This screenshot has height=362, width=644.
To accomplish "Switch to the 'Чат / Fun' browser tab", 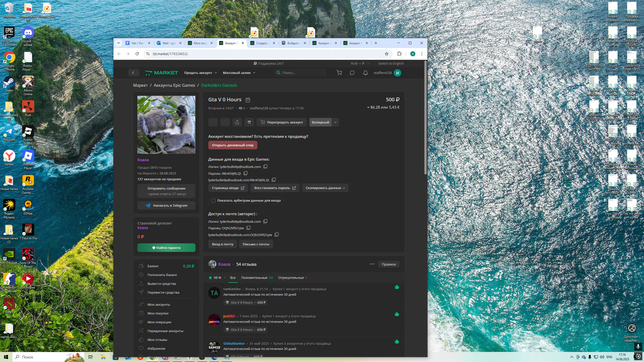I will 138,43.
